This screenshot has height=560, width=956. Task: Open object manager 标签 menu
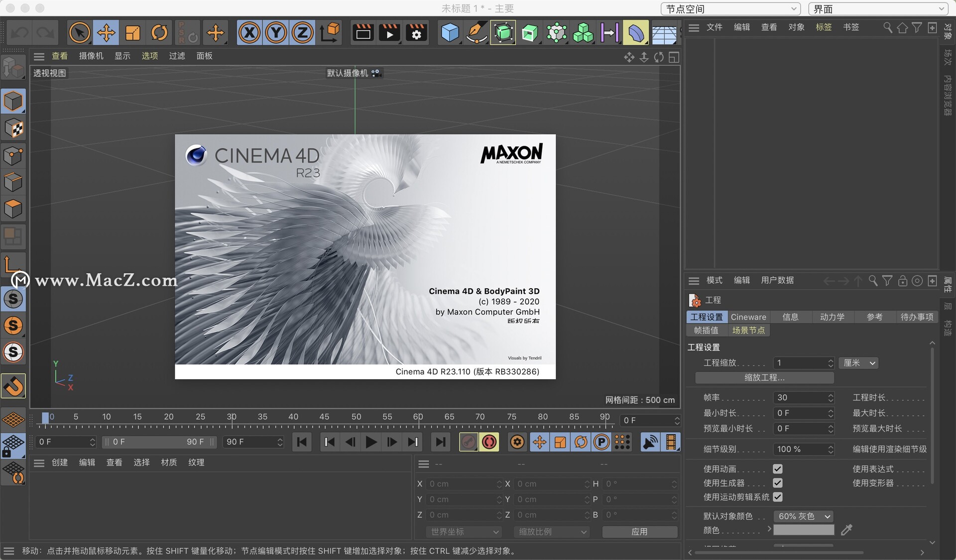tap(824, 27)
